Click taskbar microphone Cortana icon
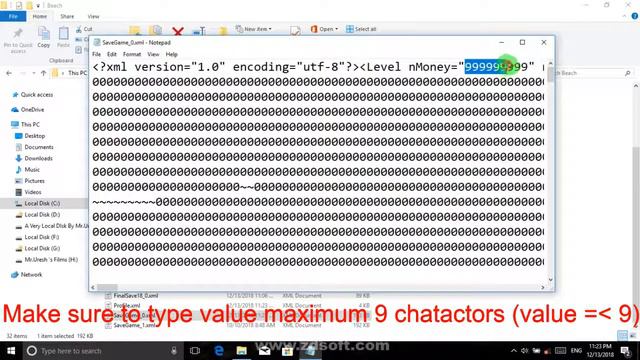The image size is (640, 360). 174,351
